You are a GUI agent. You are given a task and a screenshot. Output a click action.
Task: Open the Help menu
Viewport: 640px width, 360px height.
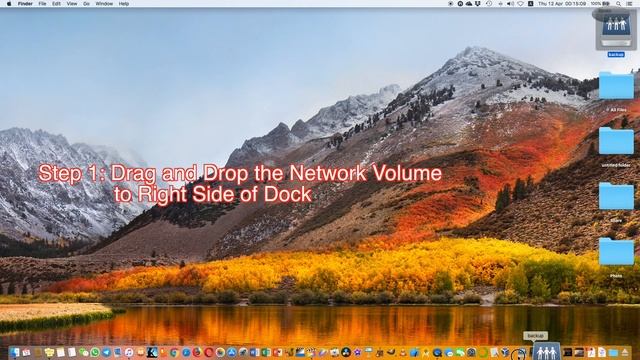pyautogui.click(x=124, y=4)
